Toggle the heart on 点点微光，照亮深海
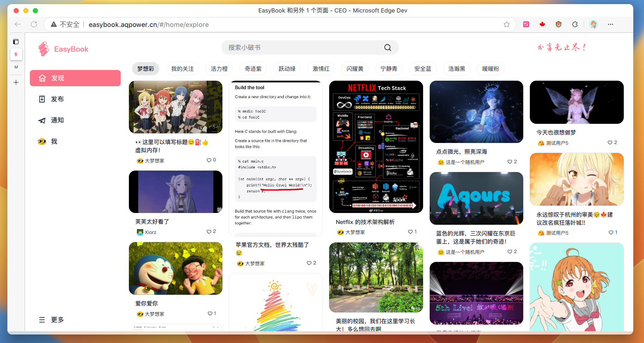644x343 pixels. pyautogui.click(x=510, y=161)
